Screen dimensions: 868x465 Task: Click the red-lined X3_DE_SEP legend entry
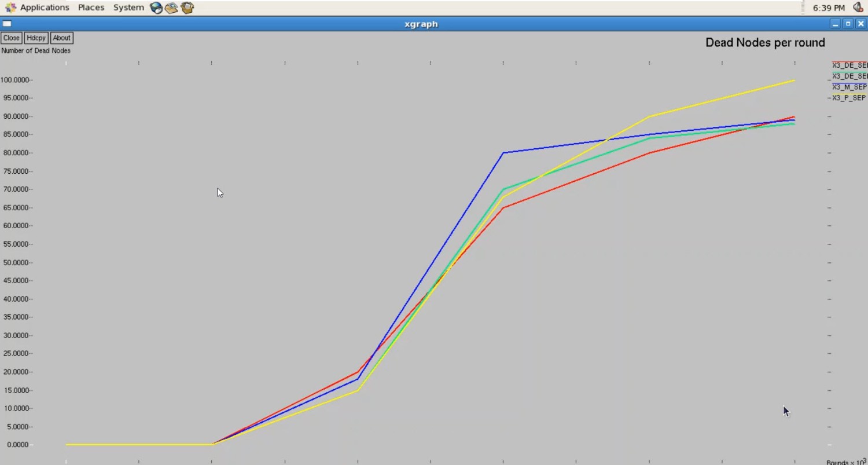point(849,65)
